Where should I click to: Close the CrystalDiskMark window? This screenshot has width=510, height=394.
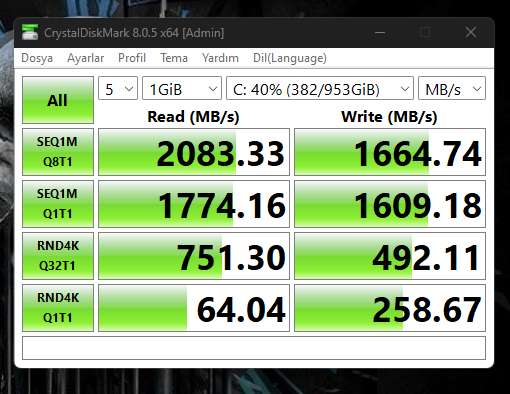471,32
